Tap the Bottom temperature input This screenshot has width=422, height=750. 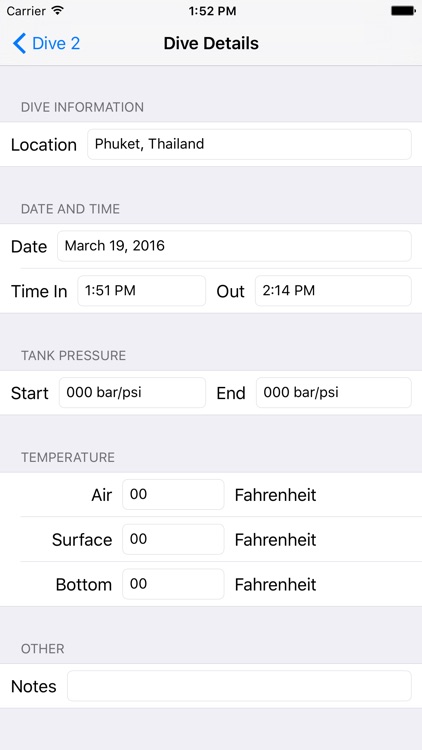click(x=173, y=584)
